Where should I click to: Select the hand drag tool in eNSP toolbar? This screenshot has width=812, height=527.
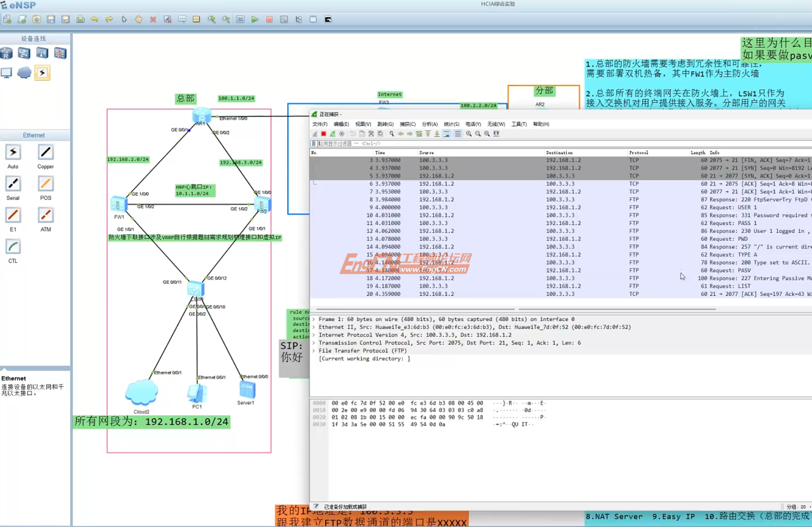[x=139, y=19]
